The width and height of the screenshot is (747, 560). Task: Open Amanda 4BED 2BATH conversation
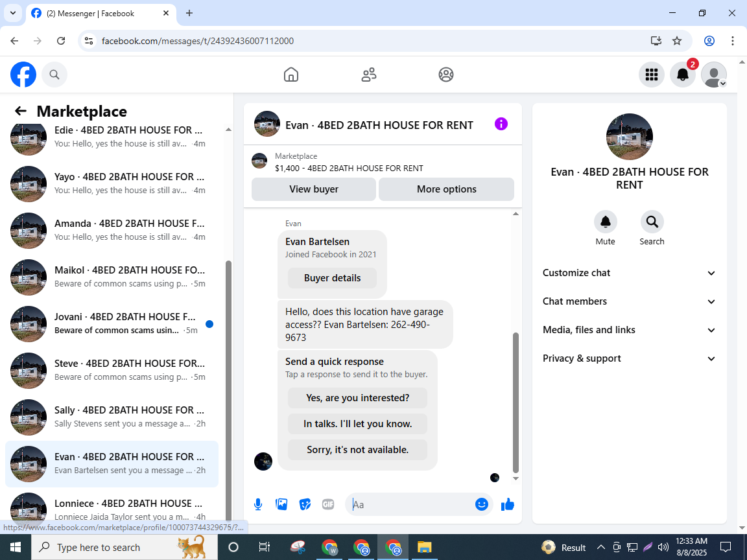pos(112,231)
